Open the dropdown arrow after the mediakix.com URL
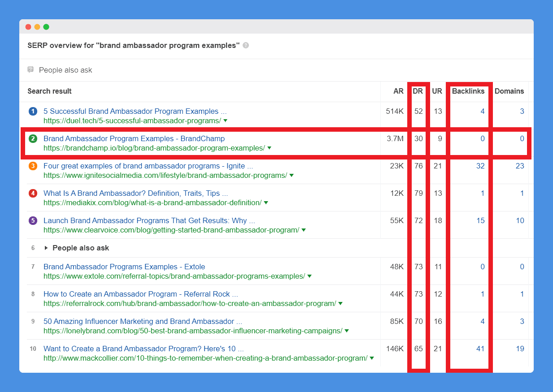The height and width of the screenshot is (392, 553). click(x=266, y=203)
